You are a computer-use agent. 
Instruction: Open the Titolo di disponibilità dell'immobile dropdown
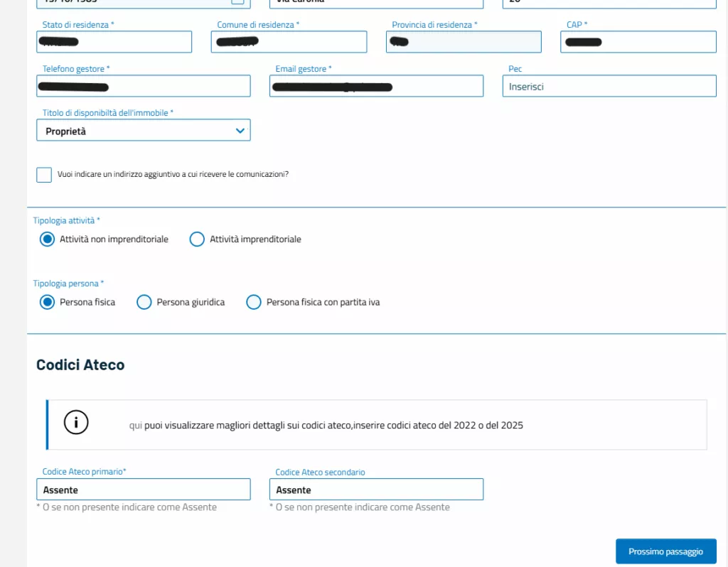(x=143, y=131)
